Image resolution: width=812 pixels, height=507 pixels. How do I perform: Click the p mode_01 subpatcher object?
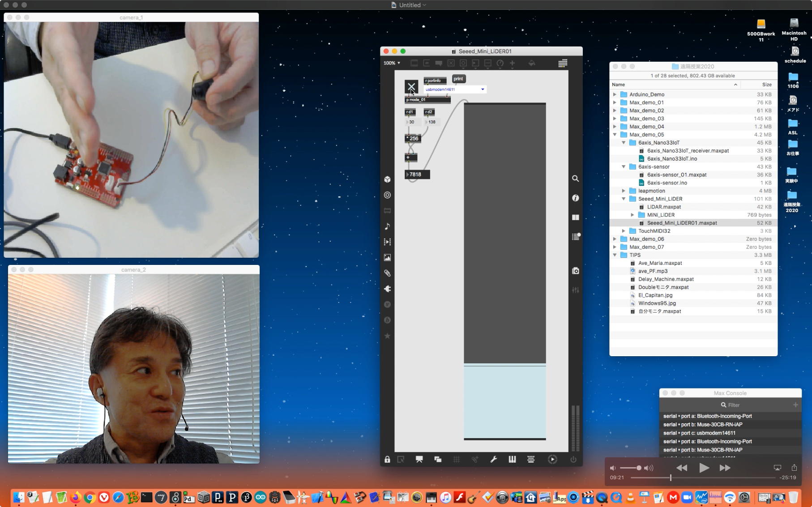coord(427,100)
